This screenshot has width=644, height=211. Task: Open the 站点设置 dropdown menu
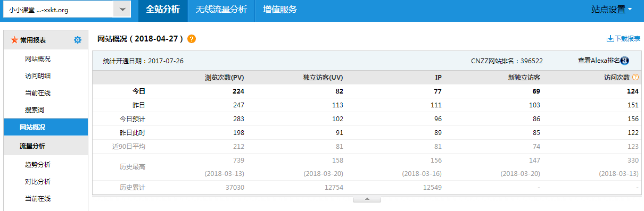(x=612, y=10)
